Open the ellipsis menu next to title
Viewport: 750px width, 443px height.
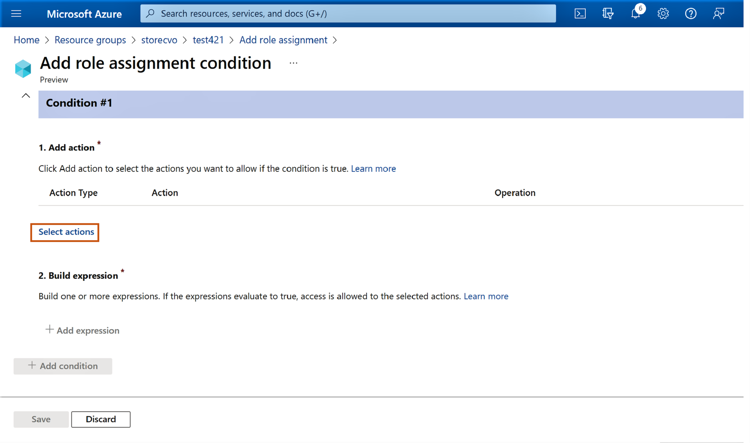click(293, 63)
